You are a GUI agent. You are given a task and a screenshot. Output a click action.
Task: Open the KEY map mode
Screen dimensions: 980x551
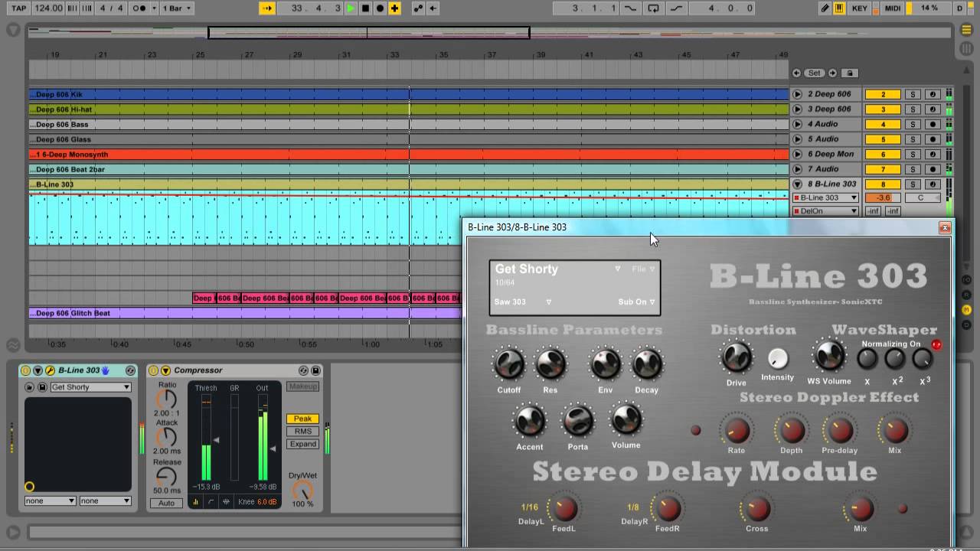860,8
